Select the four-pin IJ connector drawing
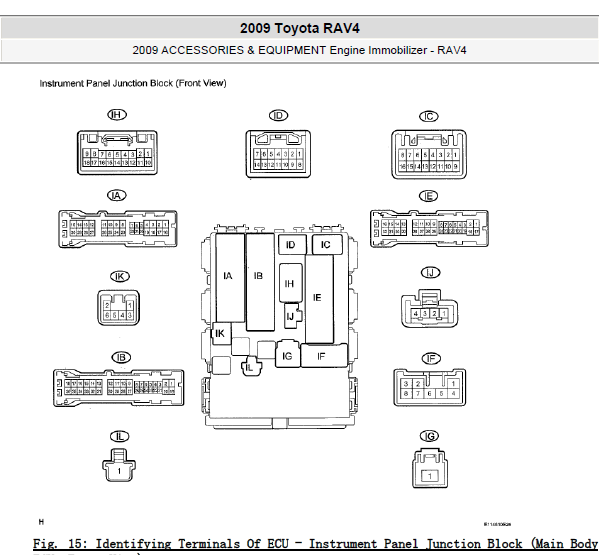This screenshot has width=599, height=555. click(x=429, y=308)
